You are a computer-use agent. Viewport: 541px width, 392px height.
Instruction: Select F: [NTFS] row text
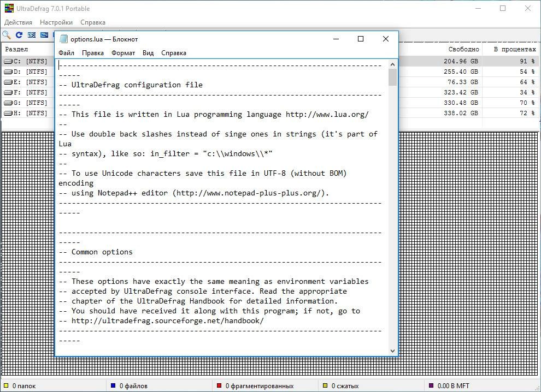31,92
